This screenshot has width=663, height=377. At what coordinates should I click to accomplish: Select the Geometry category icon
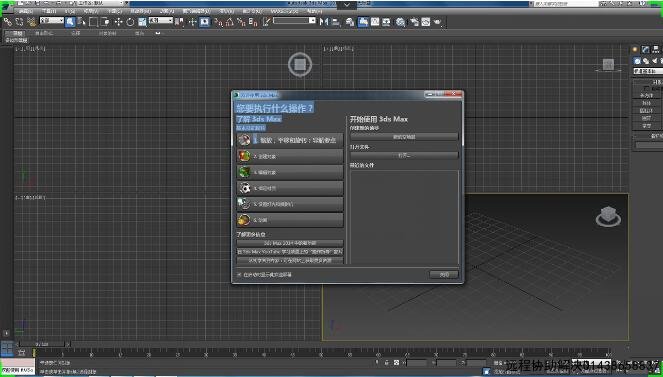point(637,61)
